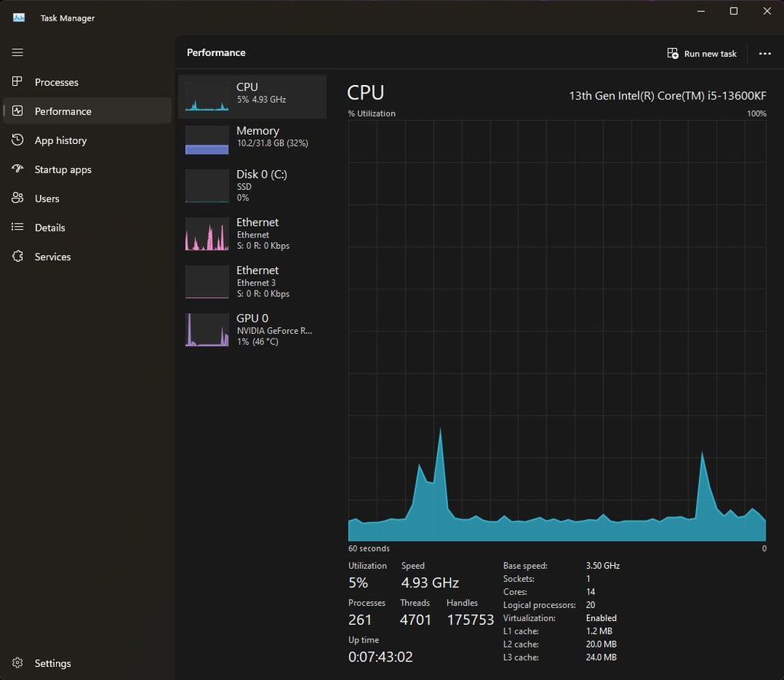The height and width of the screenshot is (680, 784).
Task: Select Performance in the sidebar
Action: 87,111
